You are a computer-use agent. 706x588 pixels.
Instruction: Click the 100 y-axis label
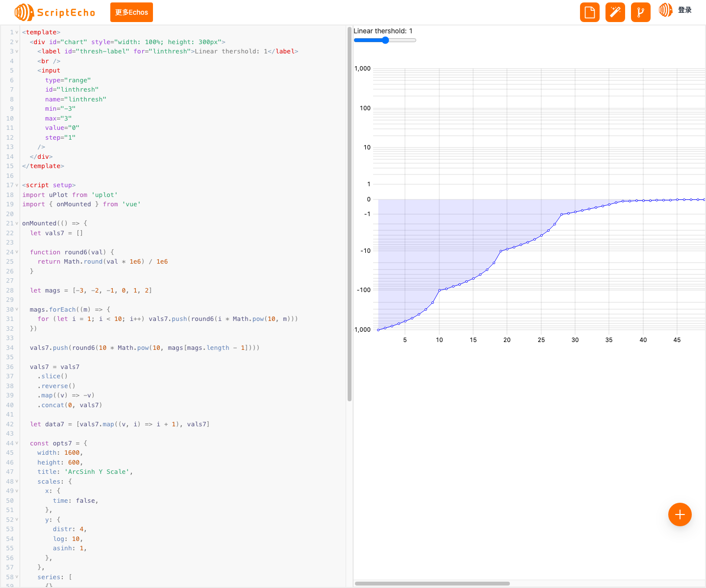coord(365,108)
